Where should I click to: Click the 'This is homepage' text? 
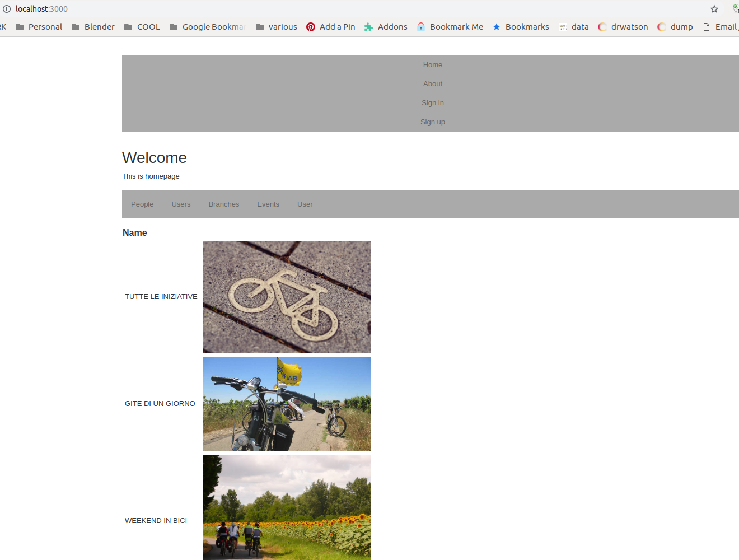click(x=151, y=176)
